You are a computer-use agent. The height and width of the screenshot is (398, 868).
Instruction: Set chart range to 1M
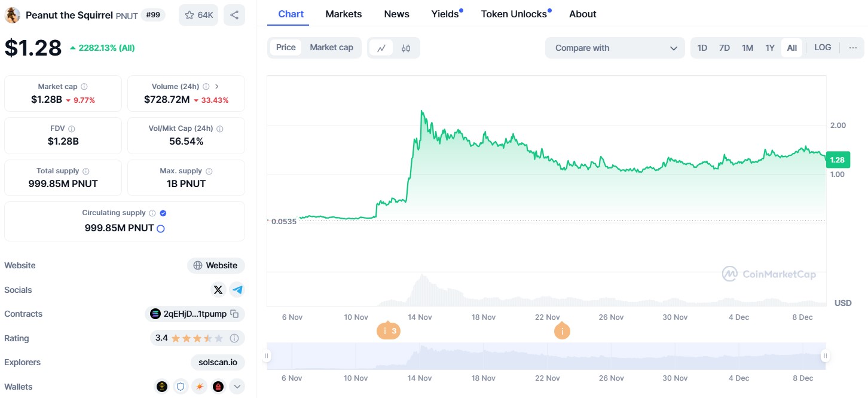[747, 48]
